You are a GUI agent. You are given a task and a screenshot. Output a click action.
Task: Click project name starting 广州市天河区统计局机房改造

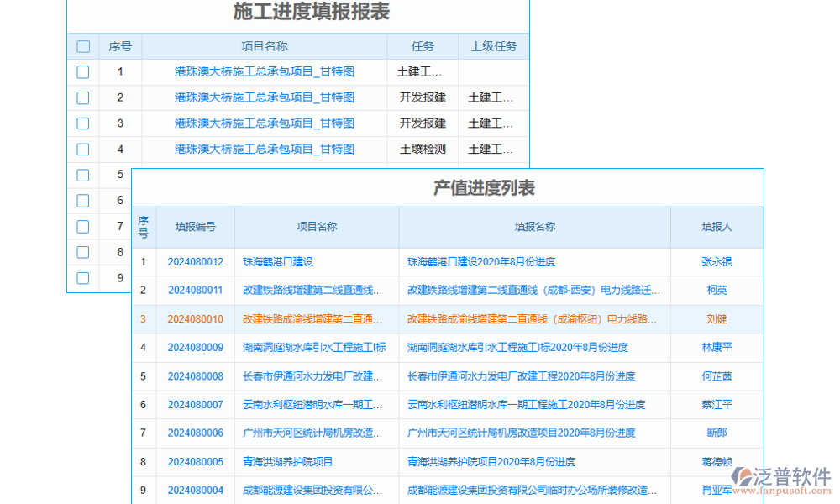point(312,433)
